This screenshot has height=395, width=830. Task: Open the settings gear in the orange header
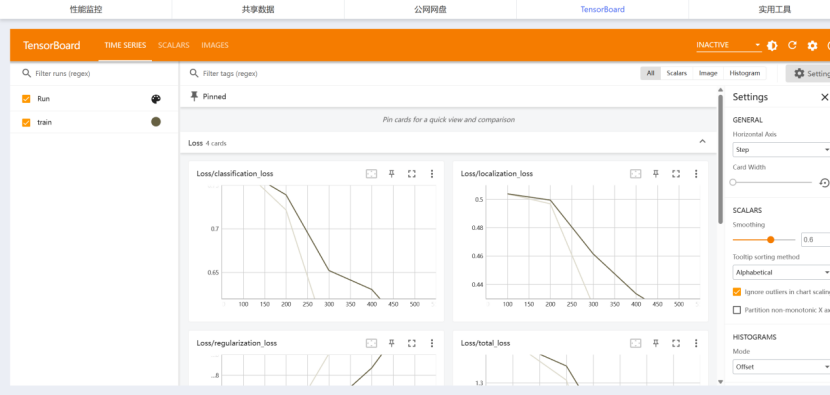pyautogui.click(x=812, y=46)
